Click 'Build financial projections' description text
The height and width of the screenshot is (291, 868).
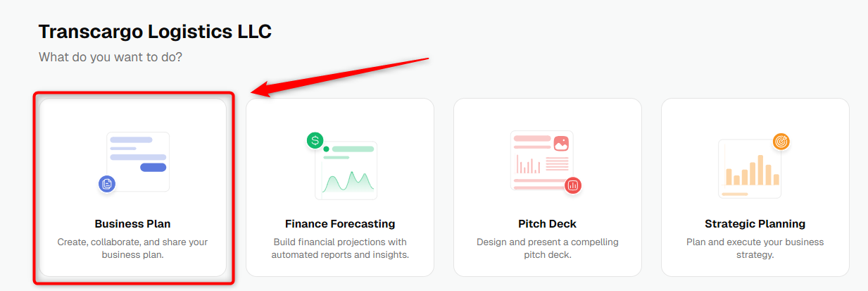tap(340, 248)
